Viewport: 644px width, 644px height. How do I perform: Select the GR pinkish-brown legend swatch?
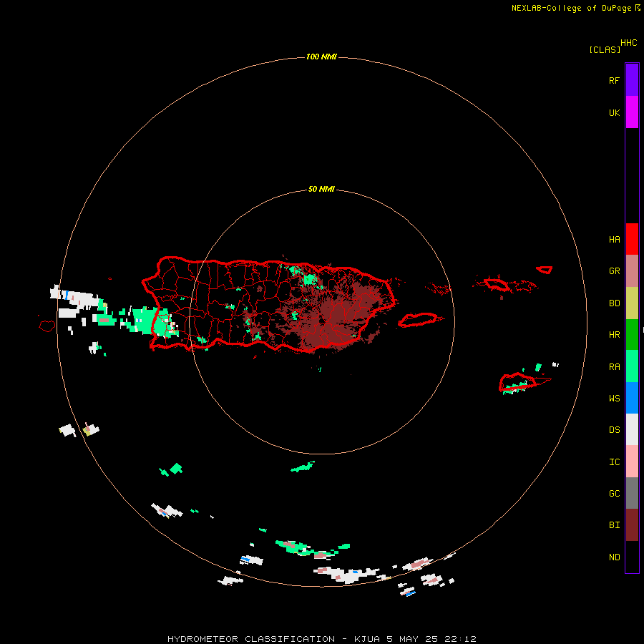pyautogui.click(x=632, y=271)
